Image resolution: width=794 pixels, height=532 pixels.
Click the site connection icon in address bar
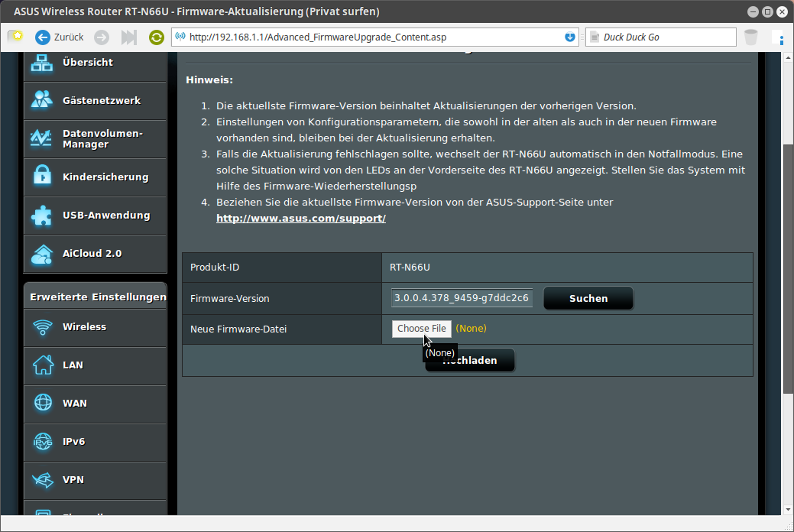(x=180, y=37)
